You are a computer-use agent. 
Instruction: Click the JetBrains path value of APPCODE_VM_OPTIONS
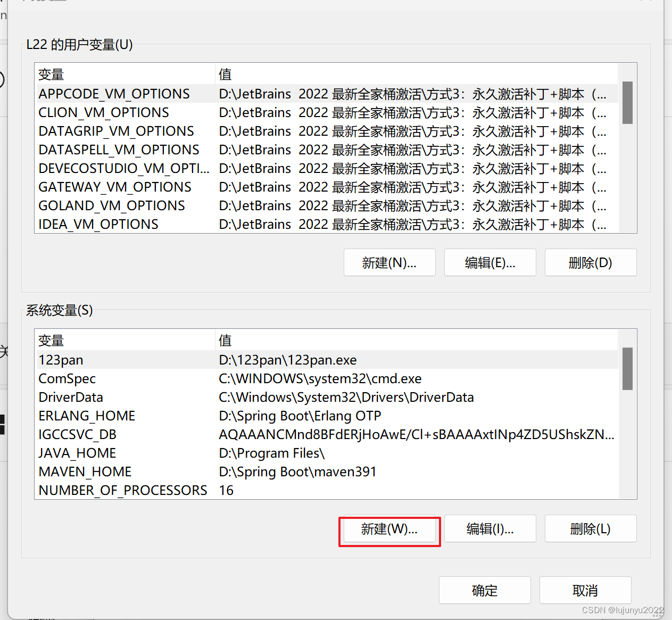click(413, 94)
